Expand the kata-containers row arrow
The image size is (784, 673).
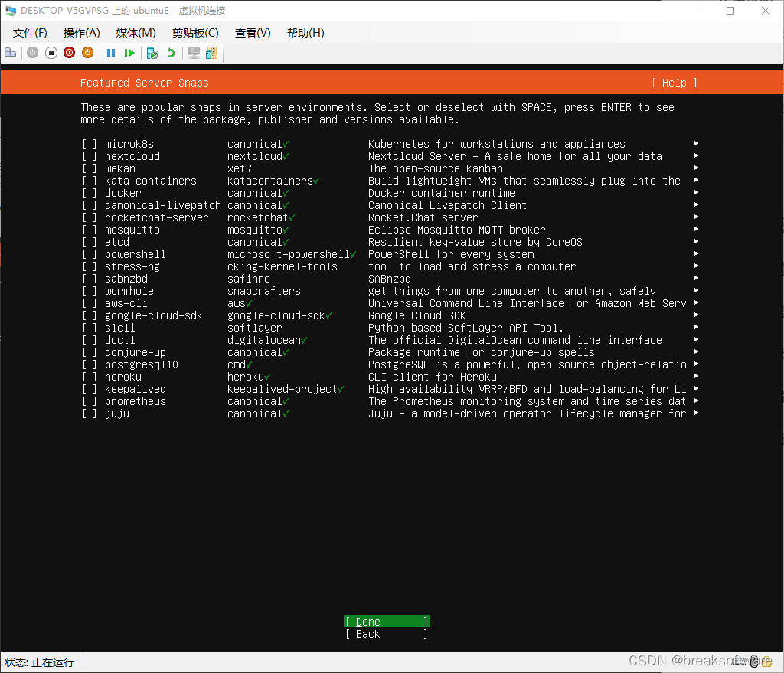tap(695, 180)
